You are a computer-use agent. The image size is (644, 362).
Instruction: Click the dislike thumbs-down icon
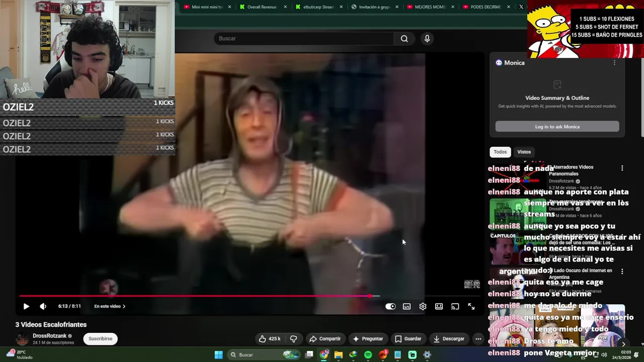coord(293,339)
